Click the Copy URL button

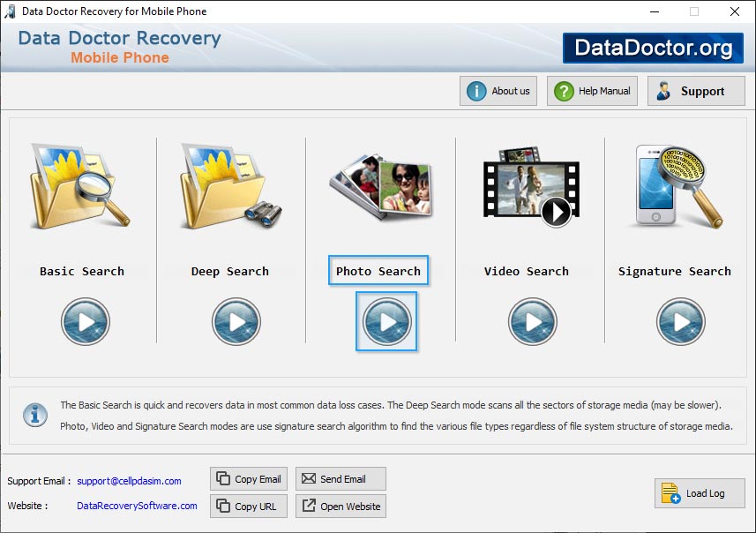click(249, 506)
